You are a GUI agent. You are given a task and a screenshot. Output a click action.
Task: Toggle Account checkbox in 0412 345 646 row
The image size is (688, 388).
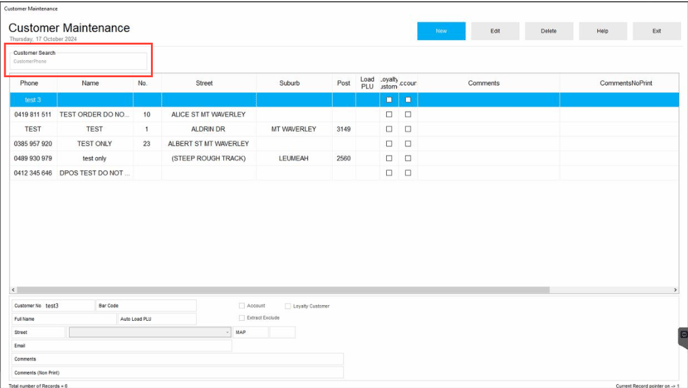(x=408, y=173)
